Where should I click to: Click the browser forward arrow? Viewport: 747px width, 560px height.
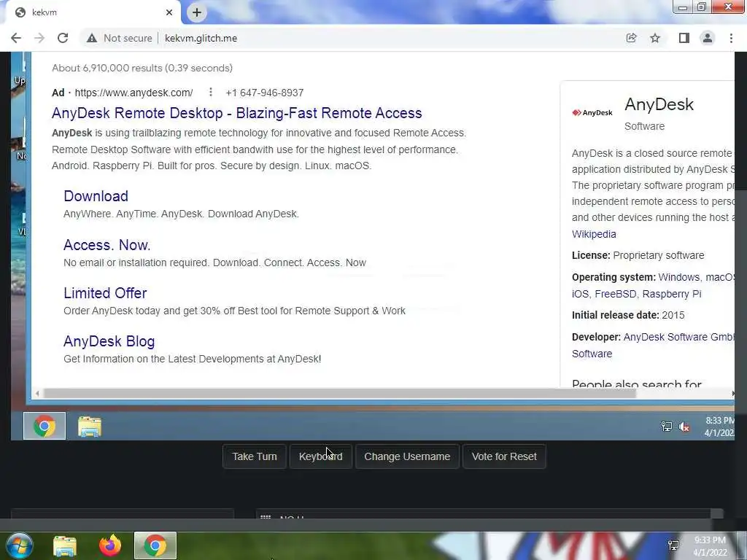pyautogui.click(x=39, y=38)
